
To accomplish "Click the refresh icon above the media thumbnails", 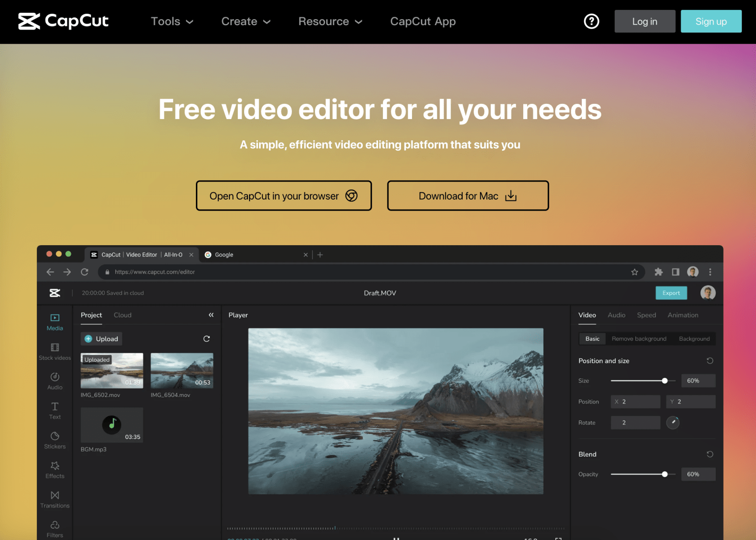I will pos(206,339).
